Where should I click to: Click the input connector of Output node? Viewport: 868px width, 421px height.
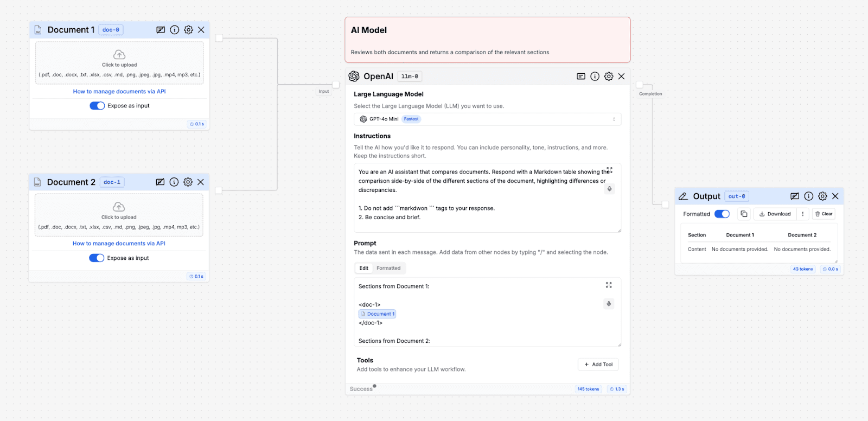[x=665, y=205]
